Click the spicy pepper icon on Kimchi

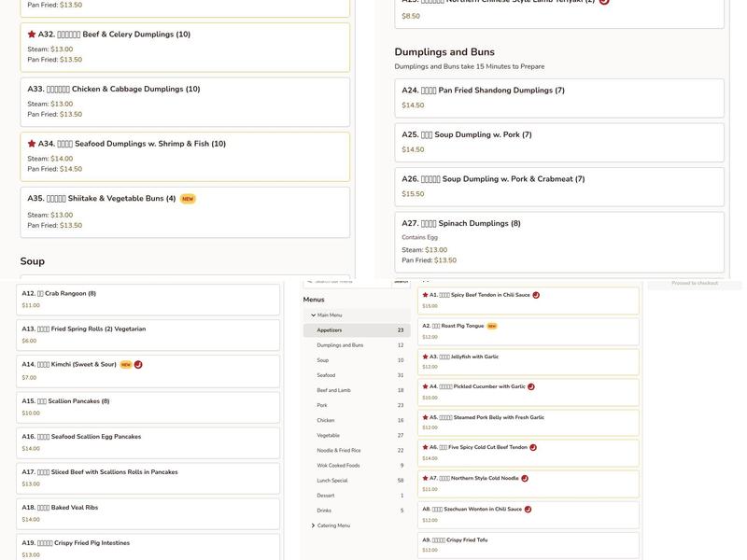(x=138, y=365)
